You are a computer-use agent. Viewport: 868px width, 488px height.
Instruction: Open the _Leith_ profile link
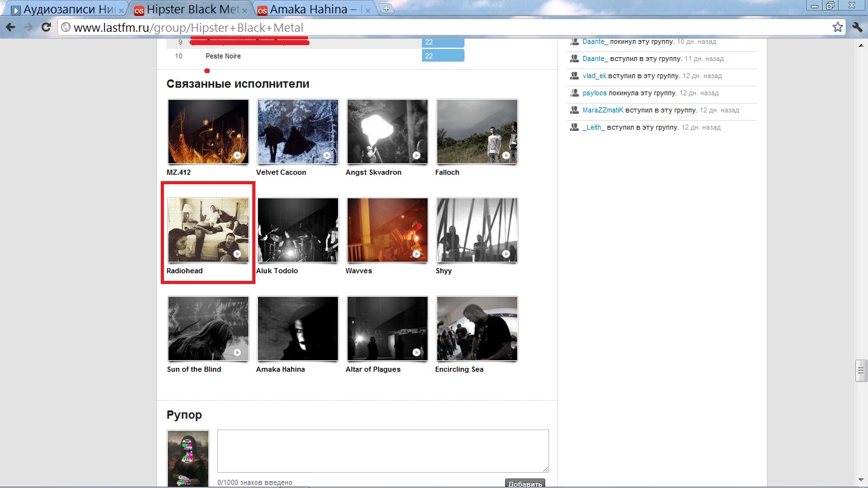[x=593, y=127]
